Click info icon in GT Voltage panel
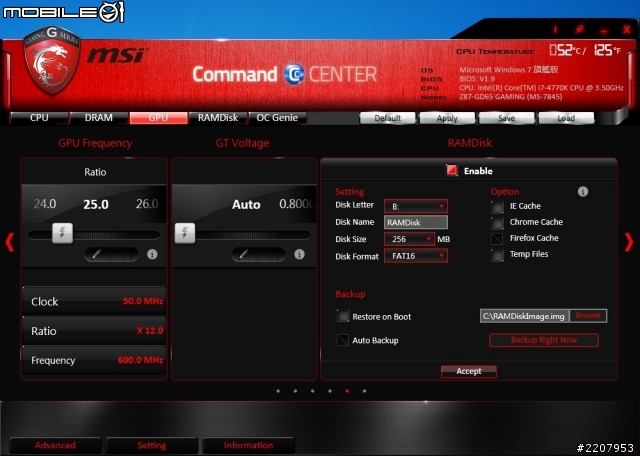640x456 pixels. point(299,254)
